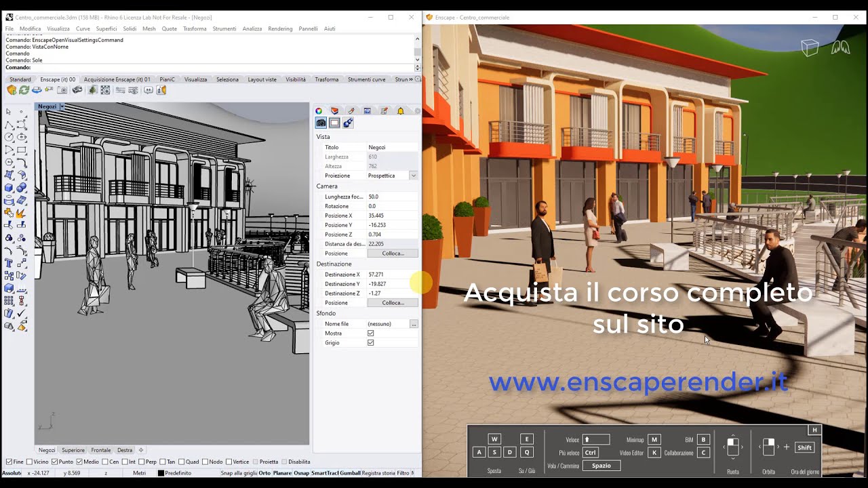Select the pointer selection tool in left toolbar

pyautogui.click(x=9, y=112)
